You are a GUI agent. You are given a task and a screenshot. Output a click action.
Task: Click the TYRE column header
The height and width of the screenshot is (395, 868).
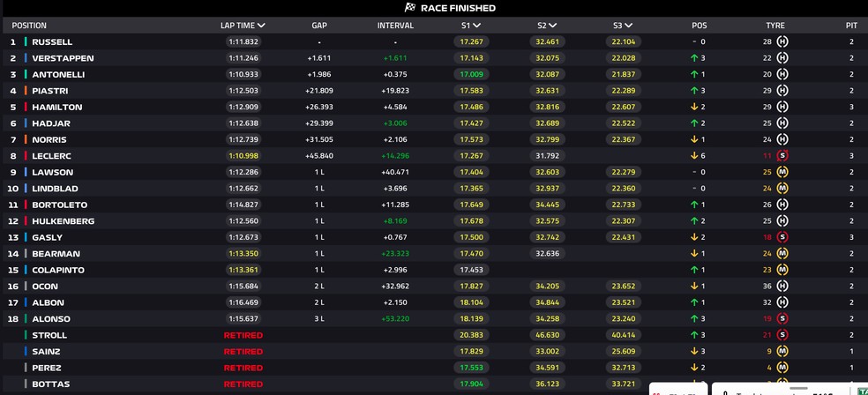pos(775,26)
